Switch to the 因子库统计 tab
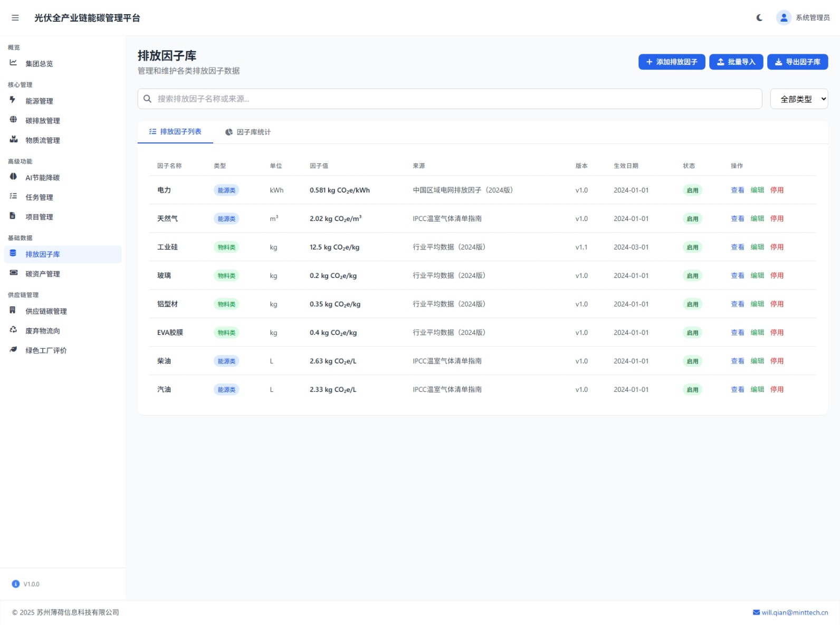Screen dimensions: 840x625 248,132
